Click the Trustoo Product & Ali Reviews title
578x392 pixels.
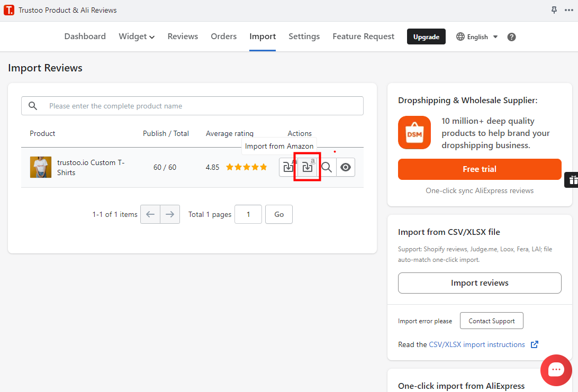click(67, 11)
